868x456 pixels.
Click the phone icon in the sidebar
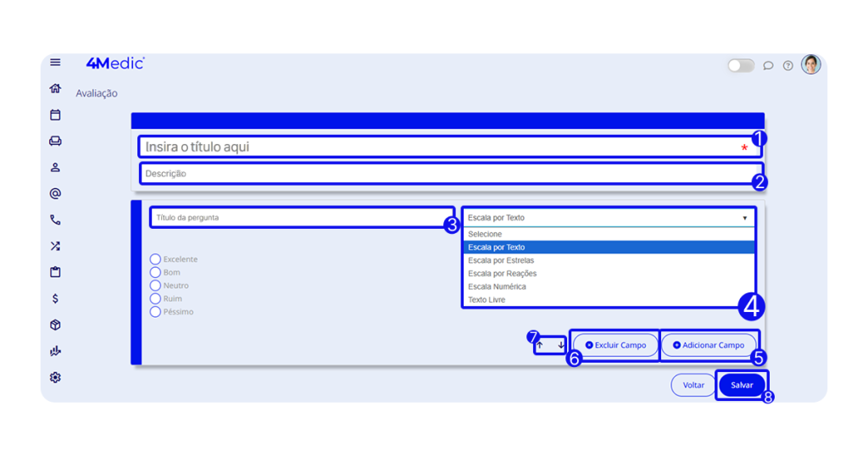55,220
